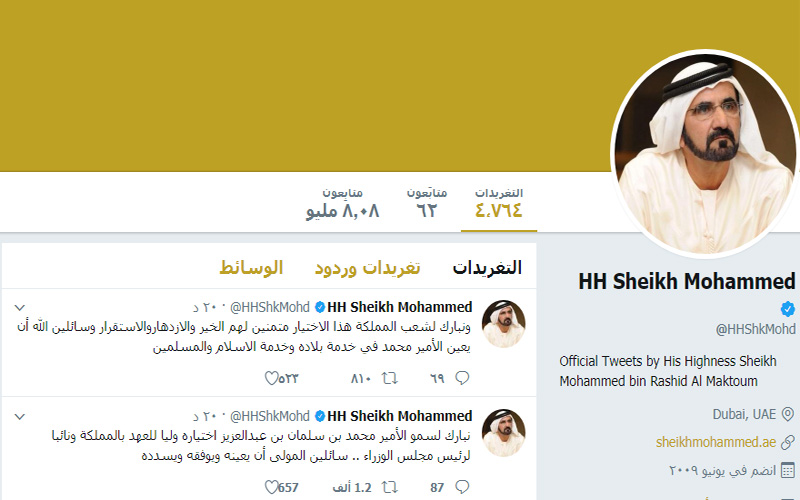
Task: Select the التغريدات timeline tab
Action: coord(487,267)
